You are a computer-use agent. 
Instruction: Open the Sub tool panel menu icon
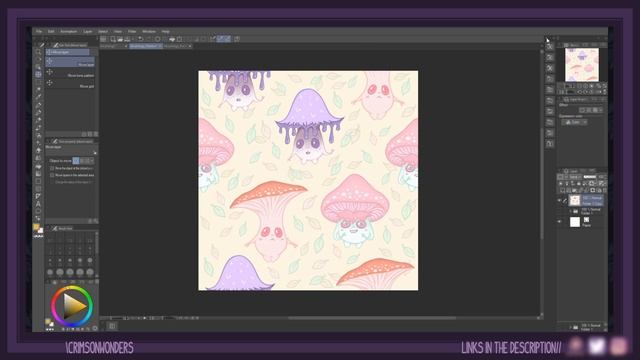tap(48, 44)
